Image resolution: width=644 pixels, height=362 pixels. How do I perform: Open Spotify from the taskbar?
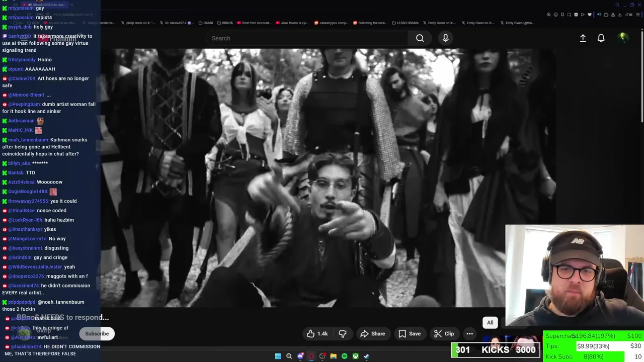pyautogui.click(x=344, y=356)
